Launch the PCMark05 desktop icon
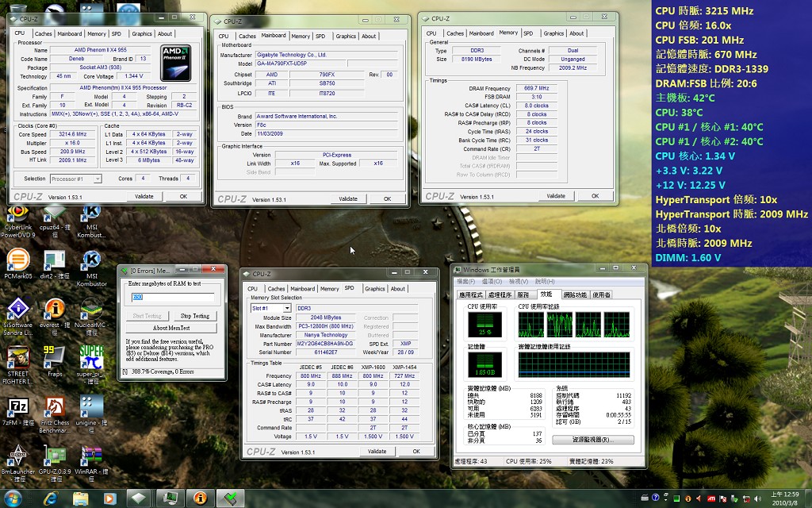This screenshot has width=812, height=508. [x=17, y=264]
